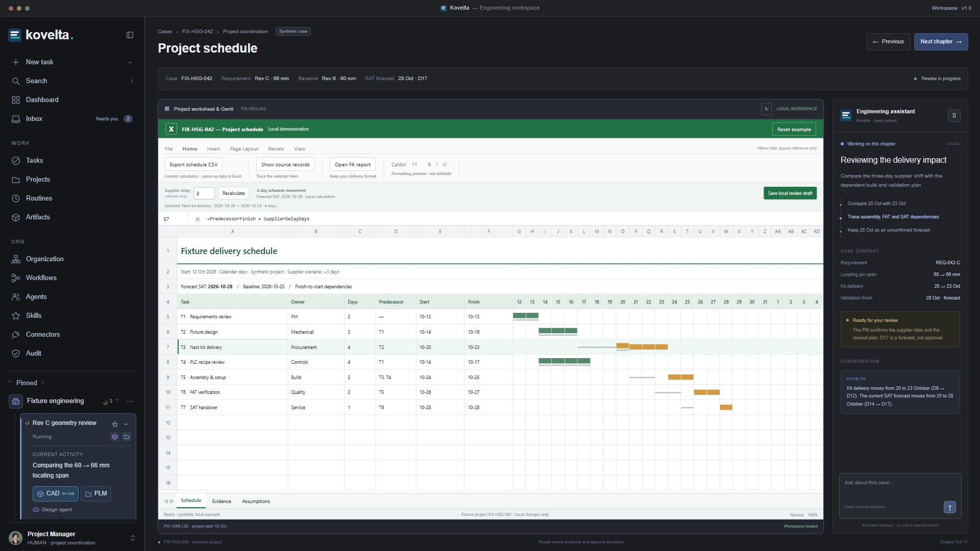Click the refresh icon beside LOCAL WORKSPACE
Screen dimensions: 980x551
(x=766, y=109)
